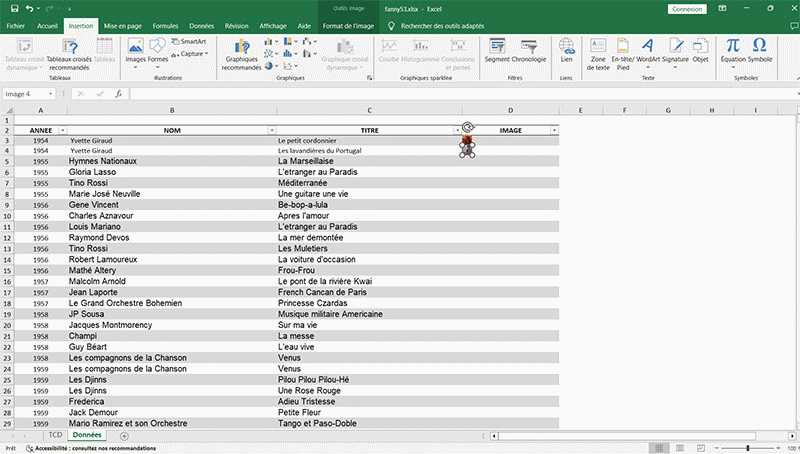Click the ribbon display options icon
The width and height of the screenshot is (800, 454).
point(722,9)
